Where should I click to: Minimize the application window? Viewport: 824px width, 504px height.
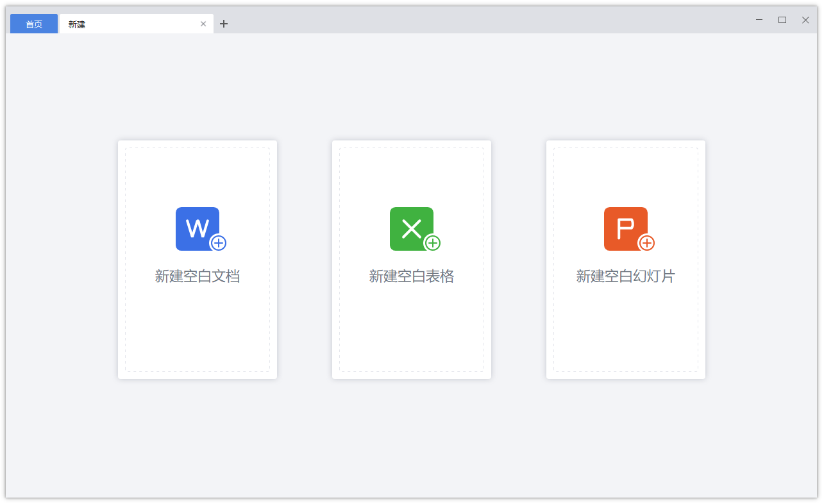(x=759, y=20)
